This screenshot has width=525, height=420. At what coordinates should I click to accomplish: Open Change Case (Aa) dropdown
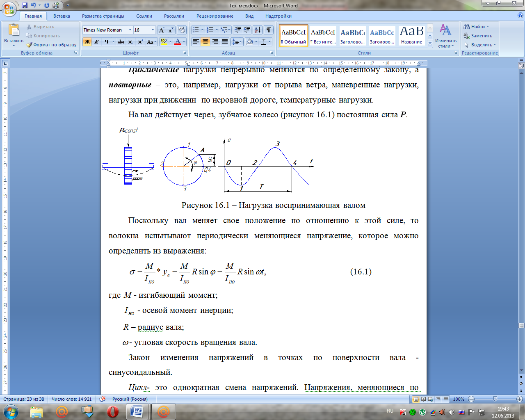151,42
